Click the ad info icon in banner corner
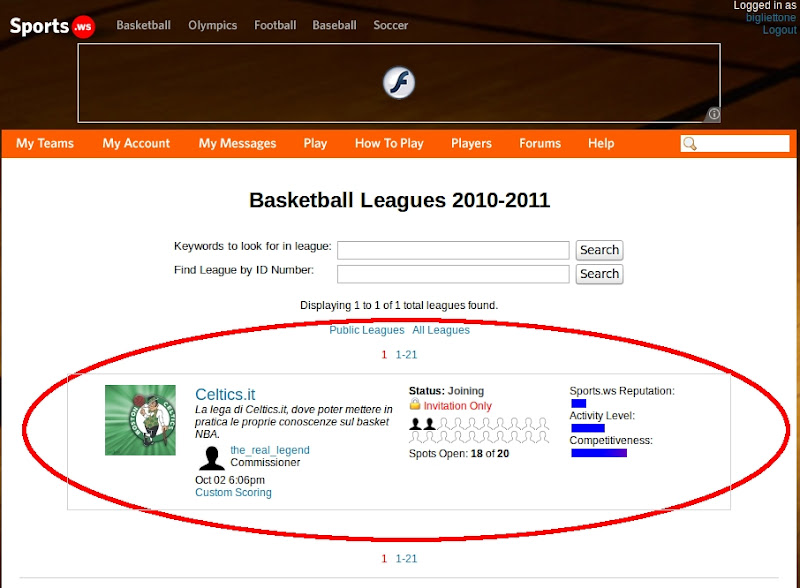The width and height of the screenshot is (800, 588). (x=714, y=114)
